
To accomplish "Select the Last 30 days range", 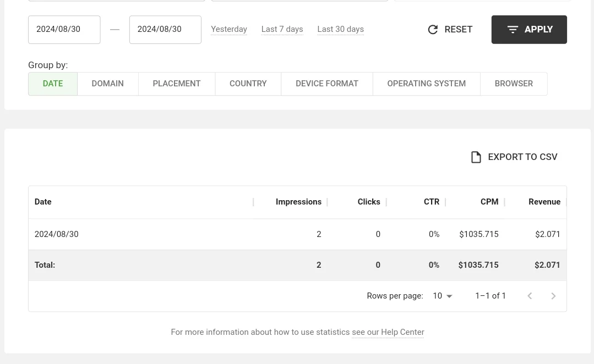I will (x=341, y=29).
